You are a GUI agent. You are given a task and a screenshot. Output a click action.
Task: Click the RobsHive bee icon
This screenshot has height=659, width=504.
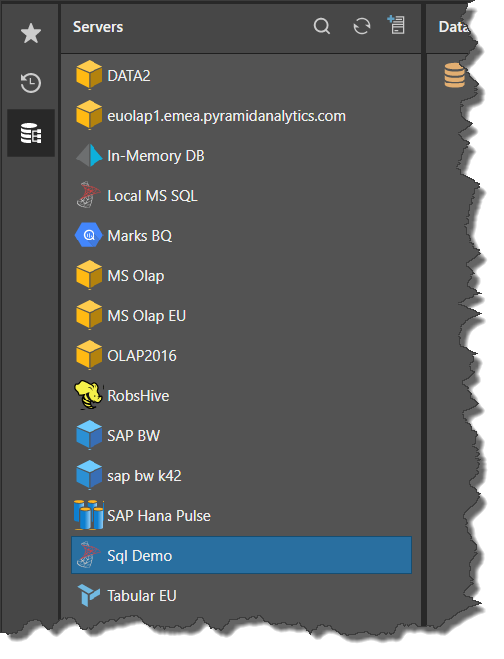pyautogui.click(x=88, y=395)
